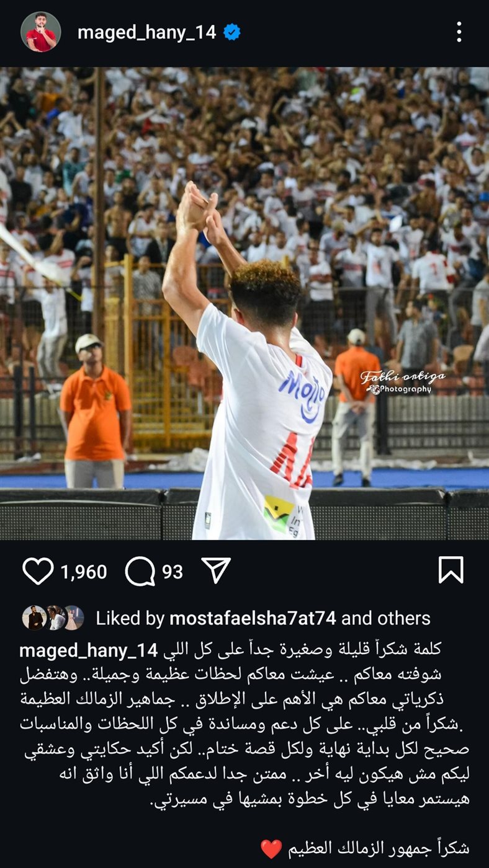The height and width of the screenshot is (868, 489).
Task: View the 1,960 likes count
Action: 84,572
